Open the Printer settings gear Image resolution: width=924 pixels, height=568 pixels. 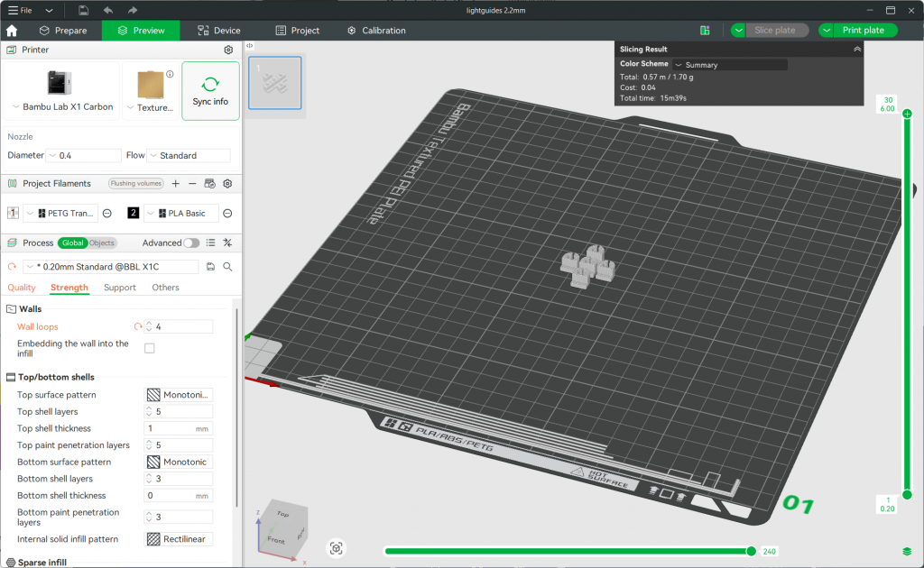pyautogui.click(x=228, y=50)
